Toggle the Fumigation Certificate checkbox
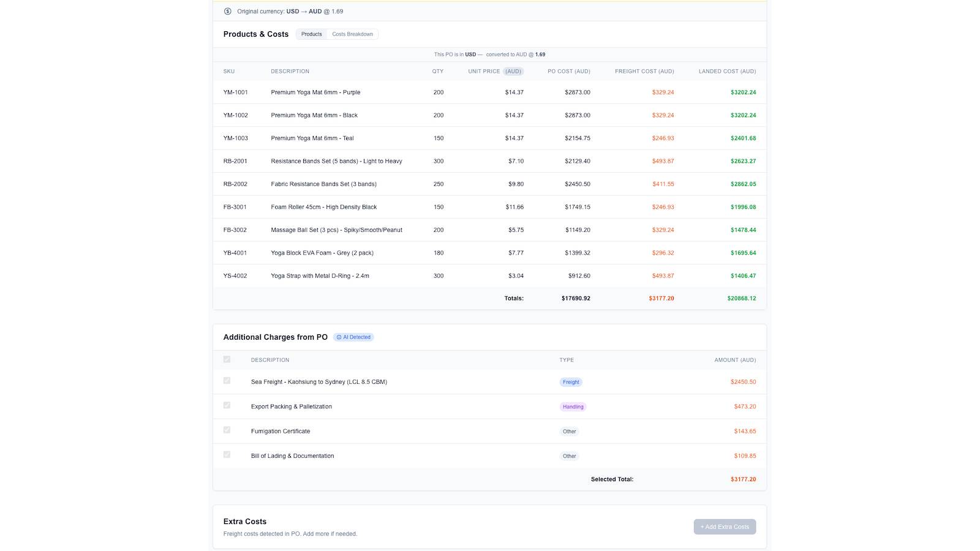The image size is (980, 551). click(227, 430)
